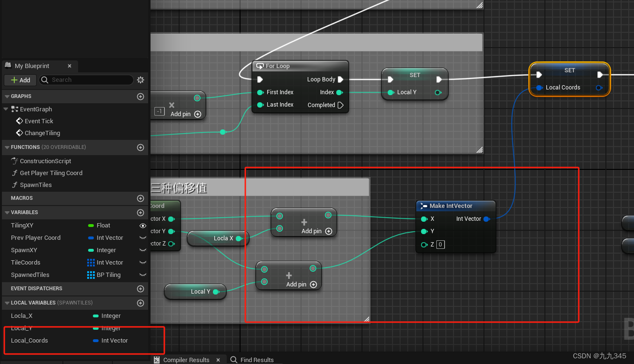Viewport: 634px width, 364px height.
Task: Select ChangeTiling event
Action: (x=42, y=133)
